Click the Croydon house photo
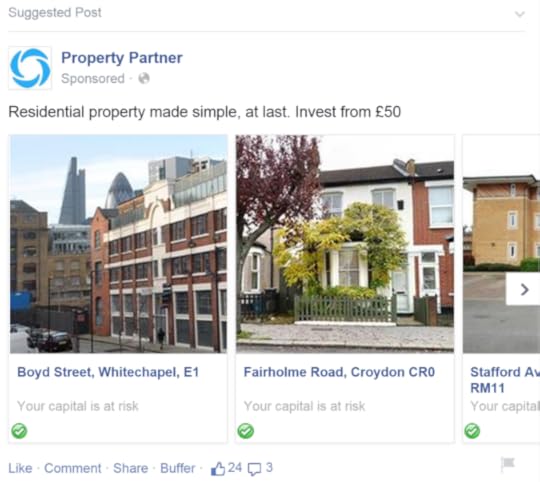This screenshot has height=482, width=540. click(x=345, y=244)
